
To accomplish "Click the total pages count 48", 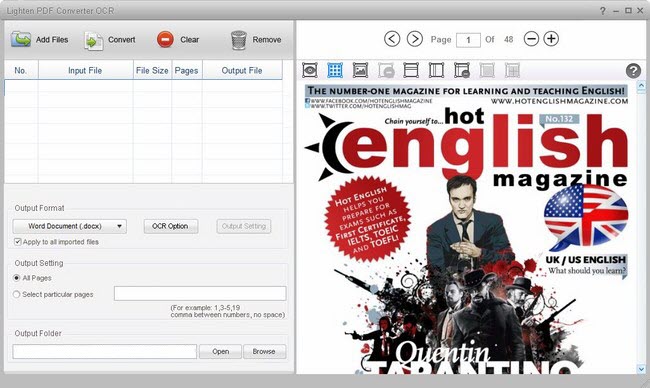I will [x=509, y=39].
